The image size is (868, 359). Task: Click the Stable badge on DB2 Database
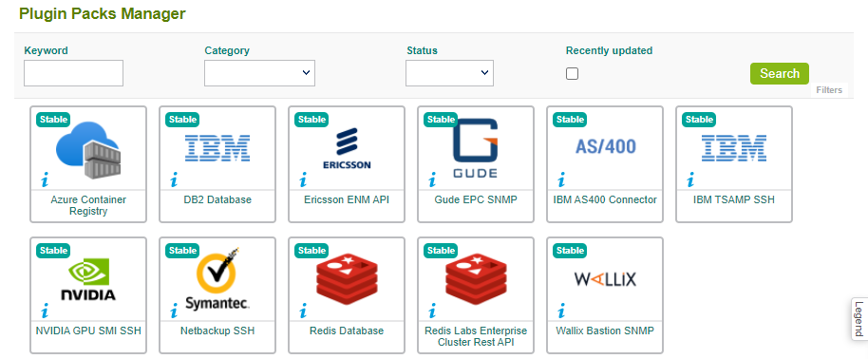coord(182,119)
